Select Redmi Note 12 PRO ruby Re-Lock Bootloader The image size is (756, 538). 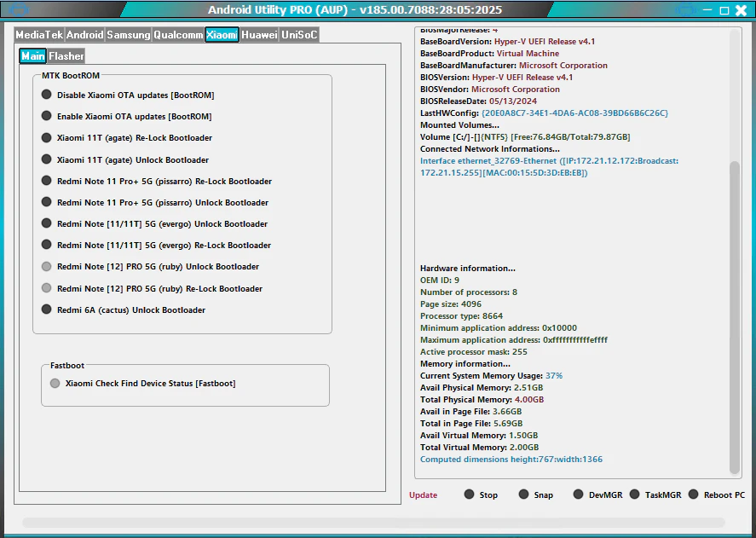tap(152, 288)
